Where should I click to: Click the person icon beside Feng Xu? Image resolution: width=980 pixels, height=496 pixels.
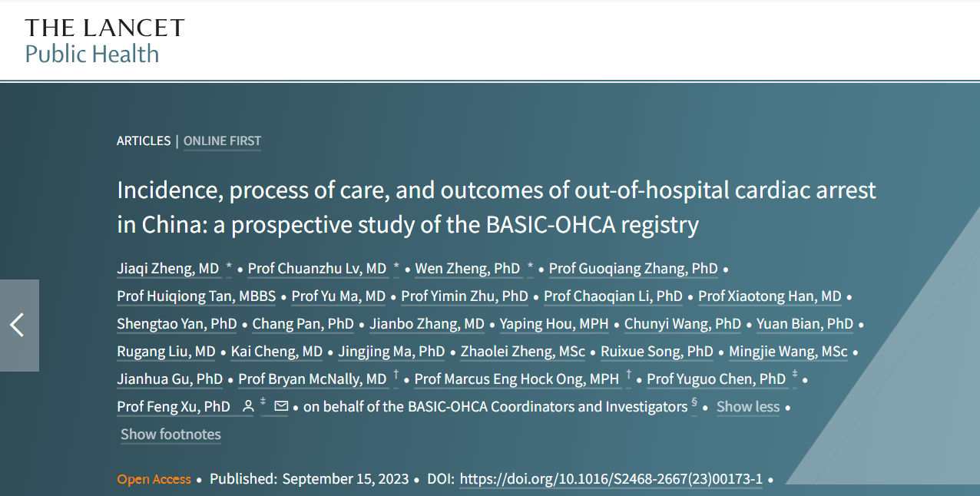tap(248, 407)
